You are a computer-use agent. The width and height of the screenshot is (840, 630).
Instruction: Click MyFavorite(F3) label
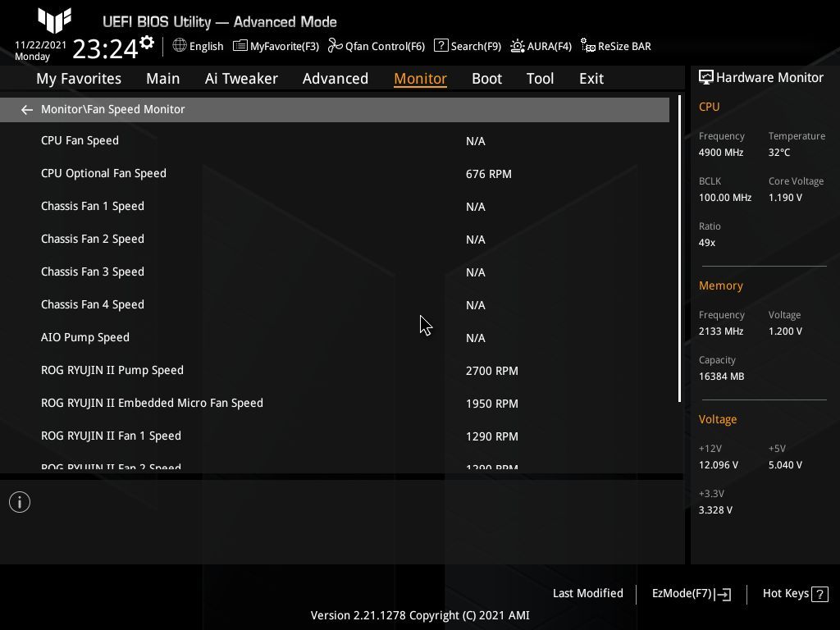[x=285, y=46]
